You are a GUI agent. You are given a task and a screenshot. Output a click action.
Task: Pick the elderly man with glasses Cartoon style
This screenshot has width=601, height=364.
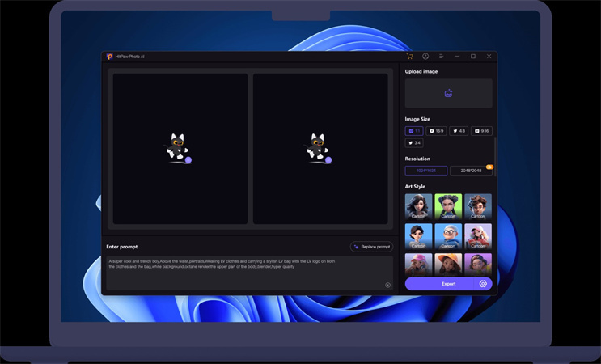[448, 236]
